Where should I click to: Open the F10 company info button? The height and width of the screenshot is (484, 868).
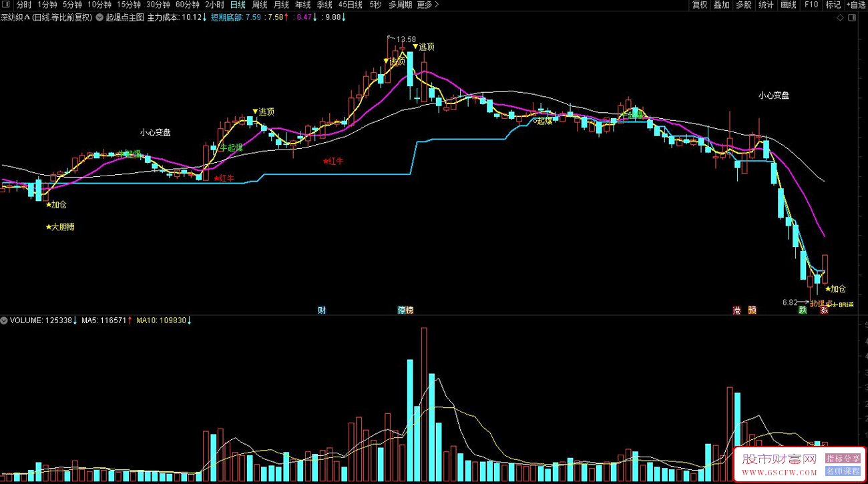coord(811,5)
